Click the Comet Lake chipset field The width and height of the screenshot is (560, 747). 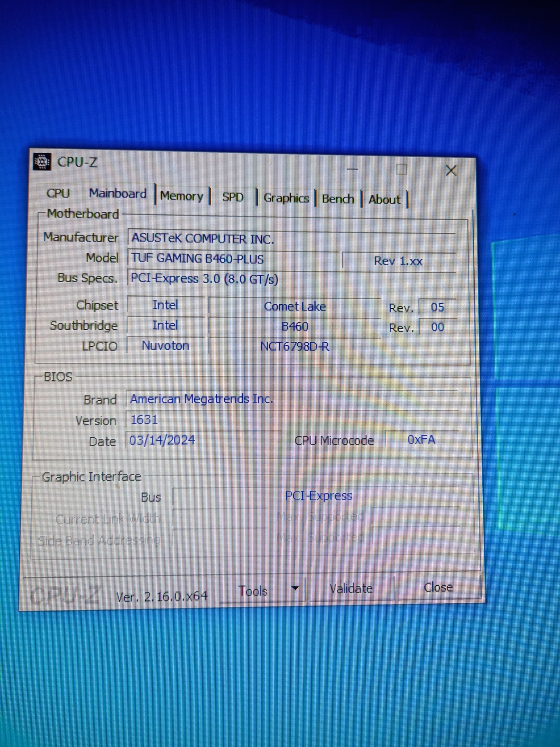[295, 306]
